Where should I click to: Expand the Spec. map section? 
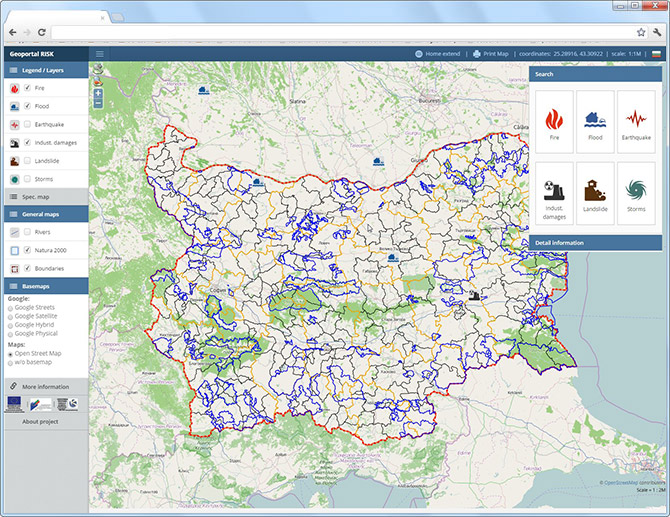(46, 197)
